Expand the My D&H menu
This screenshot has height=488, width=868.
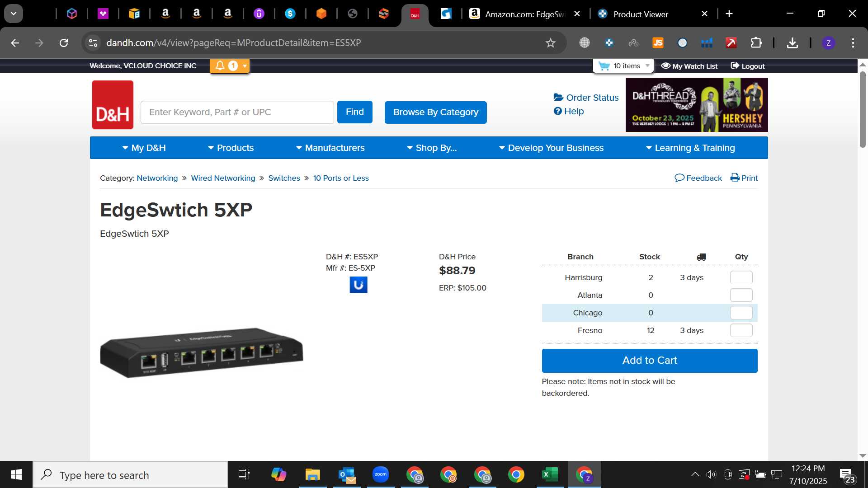144,148
